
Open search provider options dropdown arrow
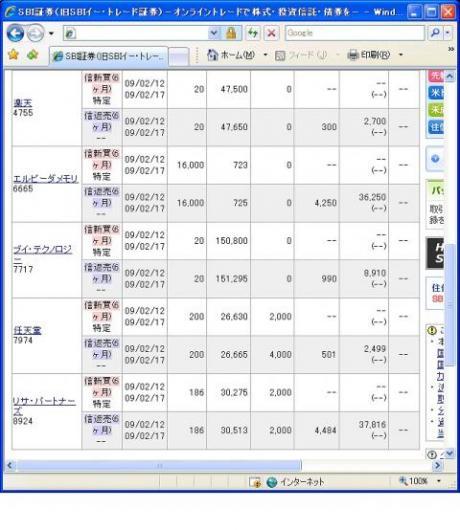(448, 33)
